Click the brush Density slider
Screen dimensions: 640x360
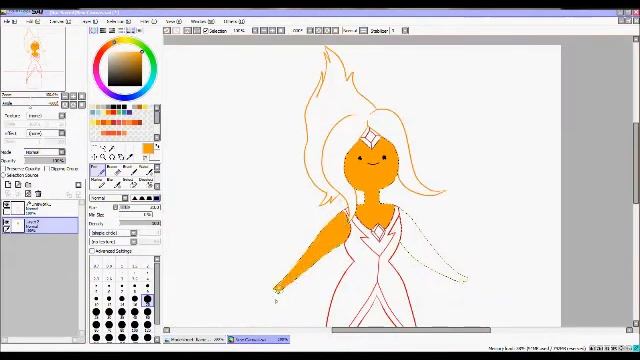140,224
